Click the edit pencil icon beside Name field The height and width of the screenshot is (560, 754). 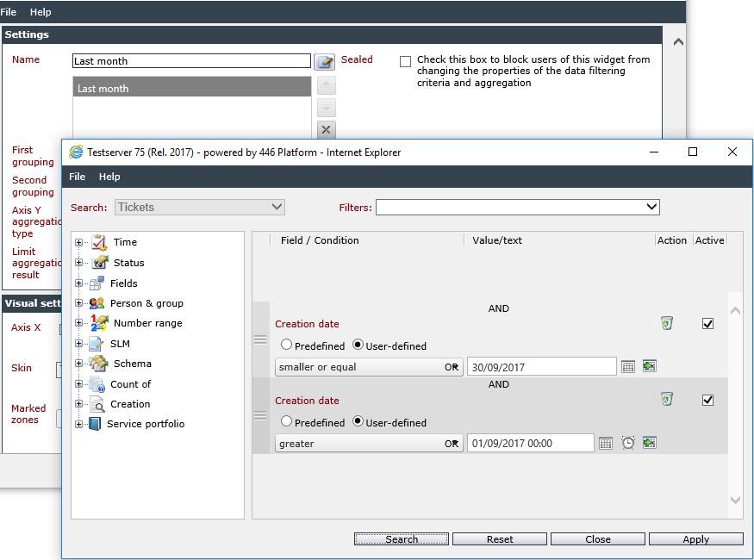[325, 61]
